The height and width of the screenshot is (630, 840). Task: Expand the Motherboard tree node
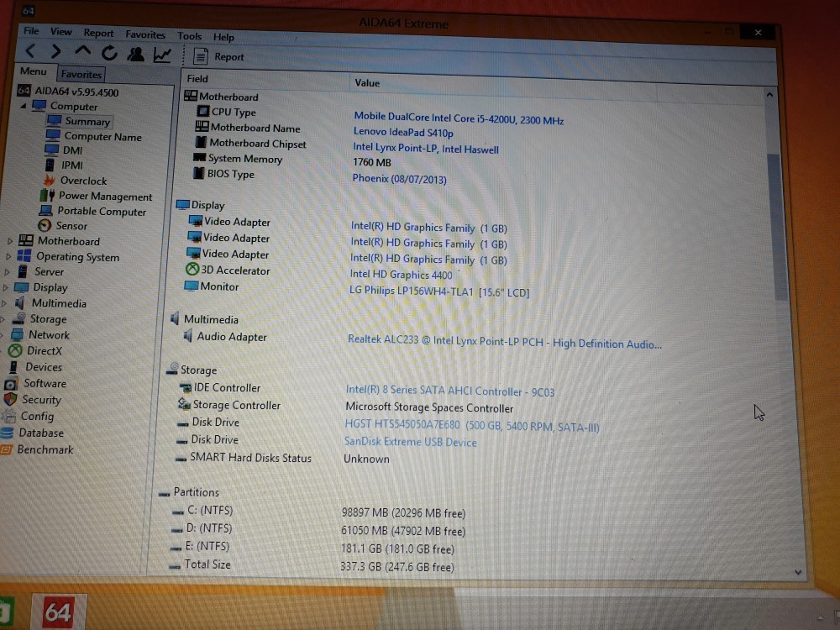click(10, 241)
